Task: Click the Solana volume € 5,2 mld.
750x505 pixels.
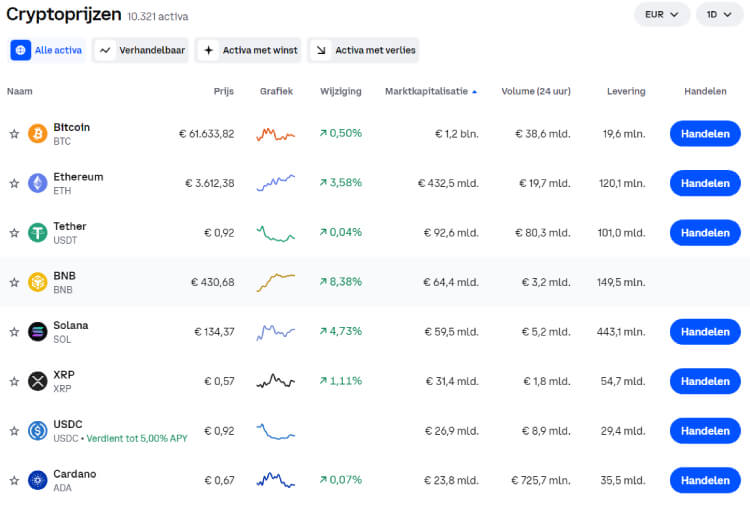Action: tap(546, 332)
